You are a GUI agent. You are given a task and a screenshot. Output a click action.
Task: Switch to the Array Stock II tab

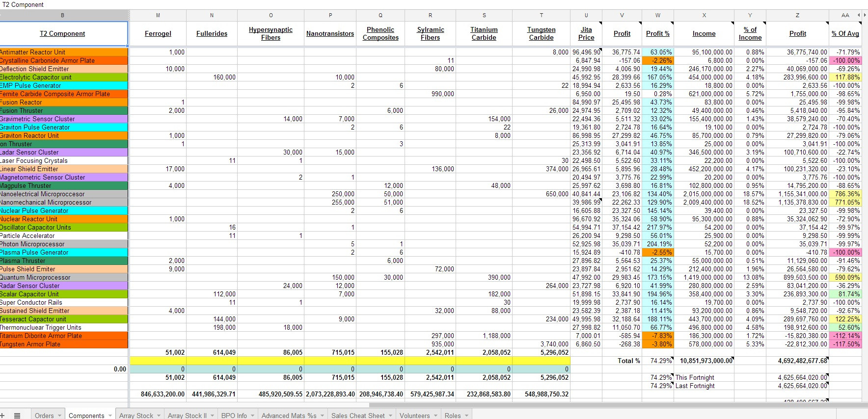187,416
